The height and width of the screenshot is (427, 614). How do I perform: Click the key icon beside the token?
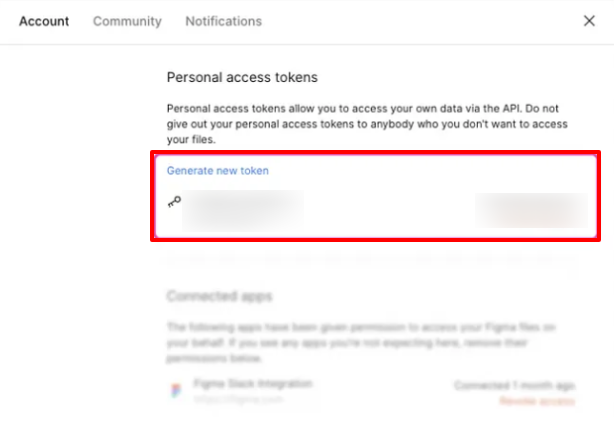click(175, 202)
